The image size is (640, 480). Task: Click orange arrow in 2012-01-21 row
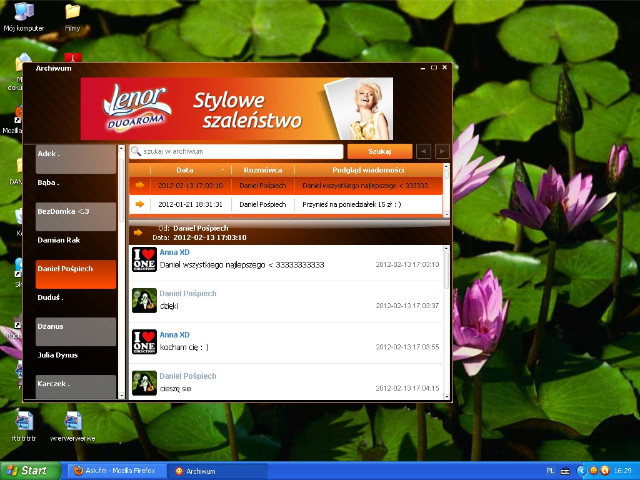click(x=140, y=204)
